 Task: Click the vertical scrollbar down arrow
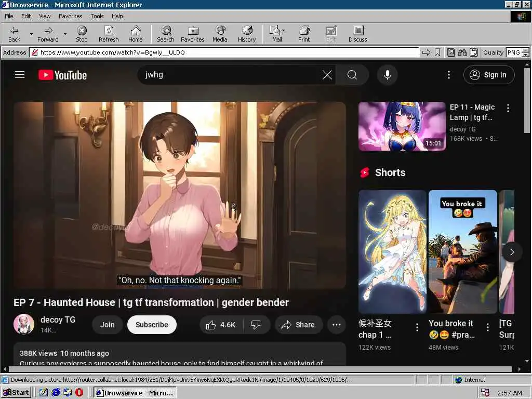[x=527, y=361]
